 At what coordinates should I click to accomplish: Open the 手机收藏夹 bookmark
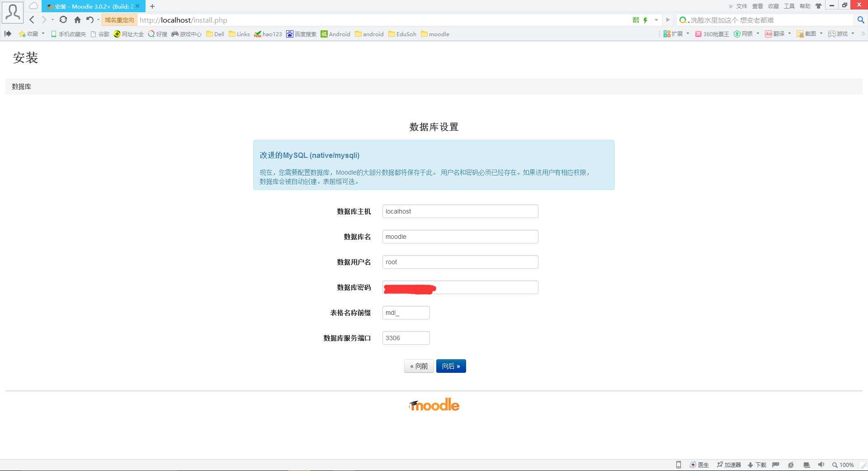click(68, 34)
